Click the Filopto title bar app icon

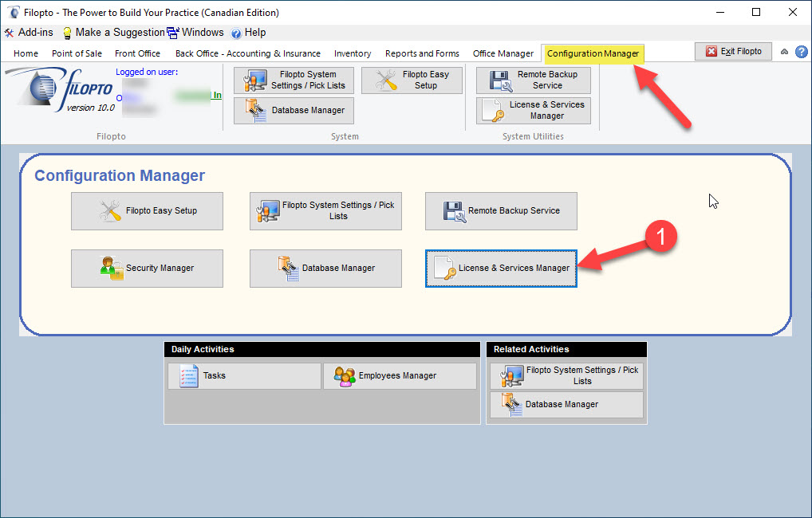[14, 12]
